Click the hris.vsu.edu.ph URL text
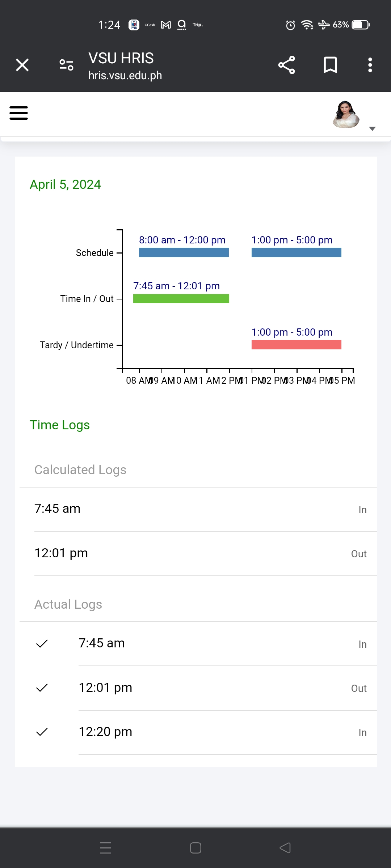 tap(125, 76)
